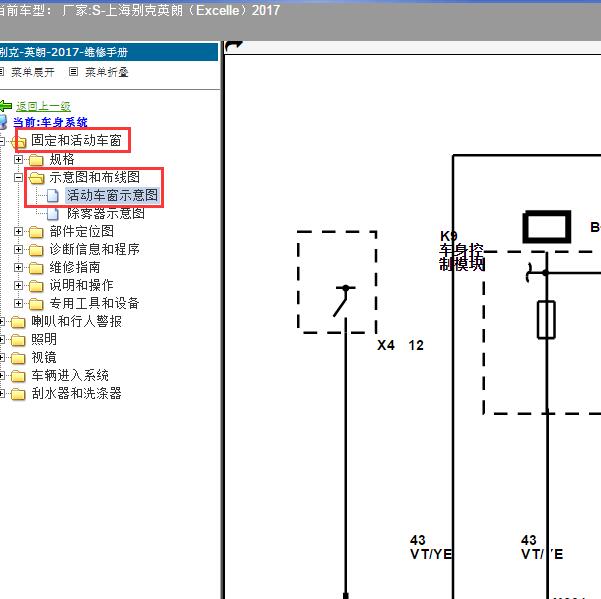
Task: Open 刮水器和洗涤器 tree entry
Action: point(76,394)
